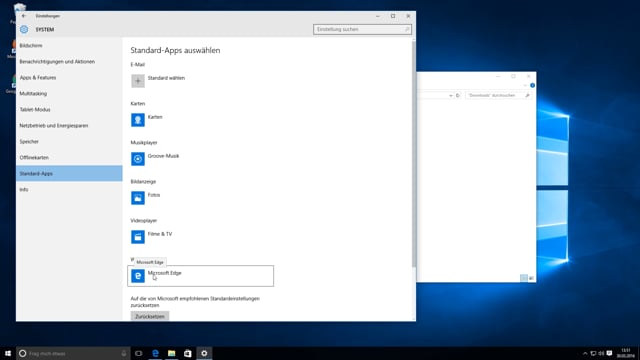This screenshot has height=360, width=640.
Task: Click Standard wählen for E-Mail
Action: click(x=166, y=78)
